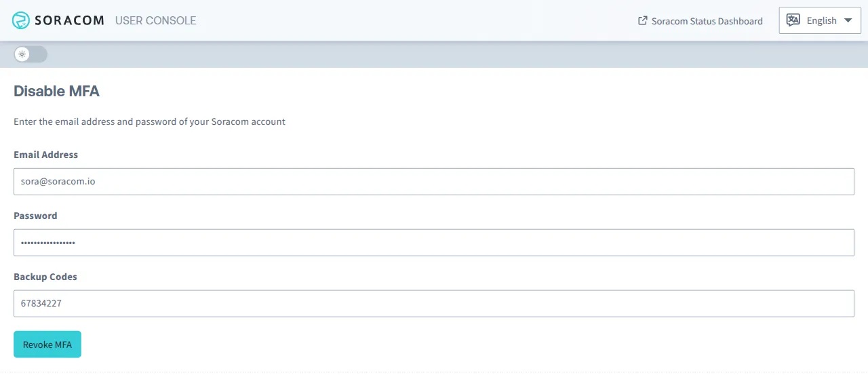This screenshot has height=375, width=868.
Task: Toggle the light/dark theme switch
Action: pyautogui.click(x=31, y=54)
